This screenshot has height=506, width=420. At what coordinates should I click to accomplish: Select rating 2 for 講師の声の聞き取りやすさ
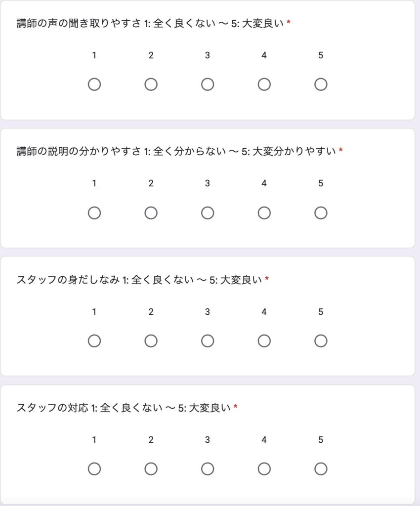pyautogui.click(x=151, y=84)
